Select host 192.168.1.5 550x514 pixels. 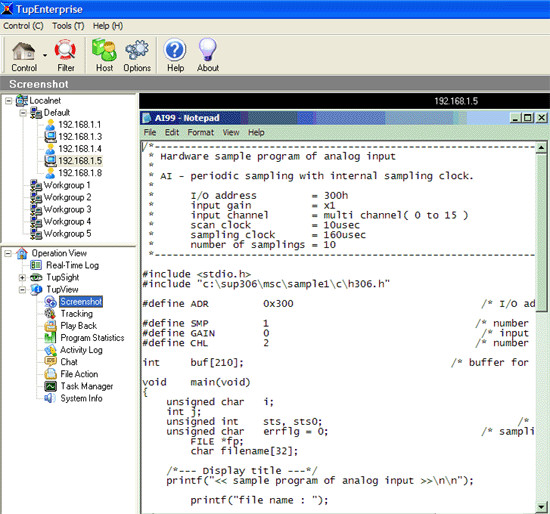[x=80, y=161]
